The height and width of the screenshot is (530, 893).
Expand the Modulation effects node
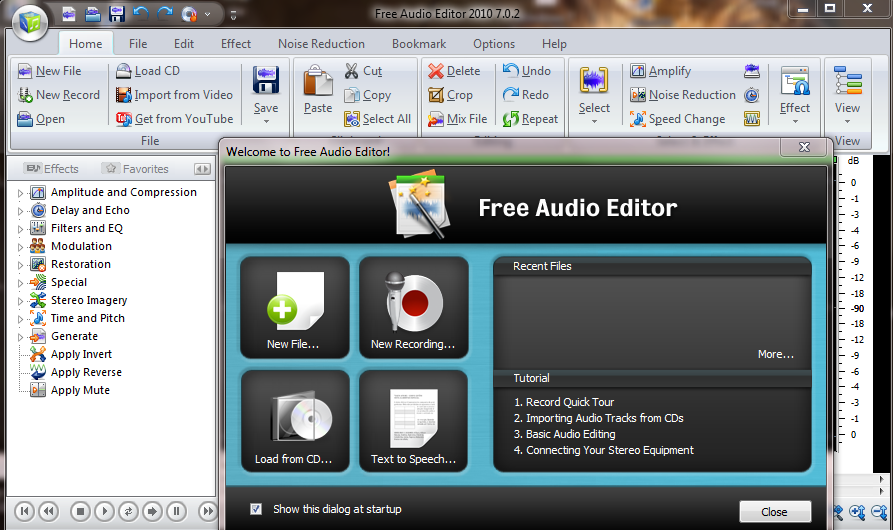pyautogui.click(x=21, y=247)
